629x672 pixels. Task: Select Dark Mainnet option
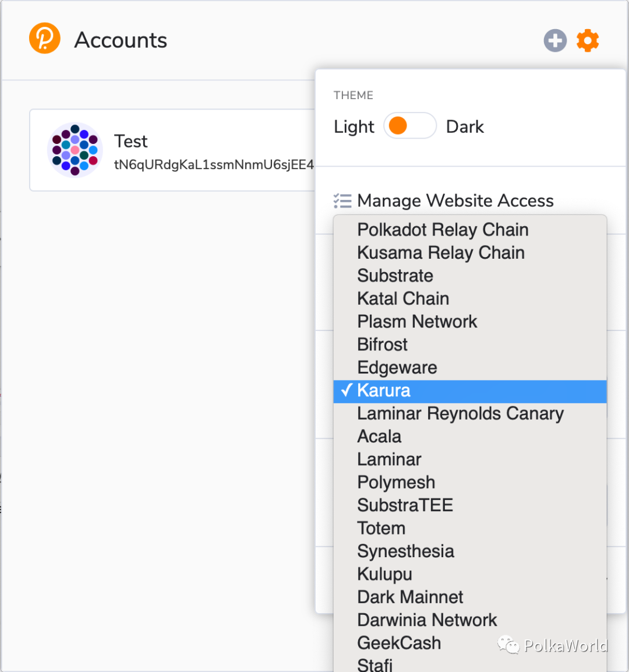[470, 597]
